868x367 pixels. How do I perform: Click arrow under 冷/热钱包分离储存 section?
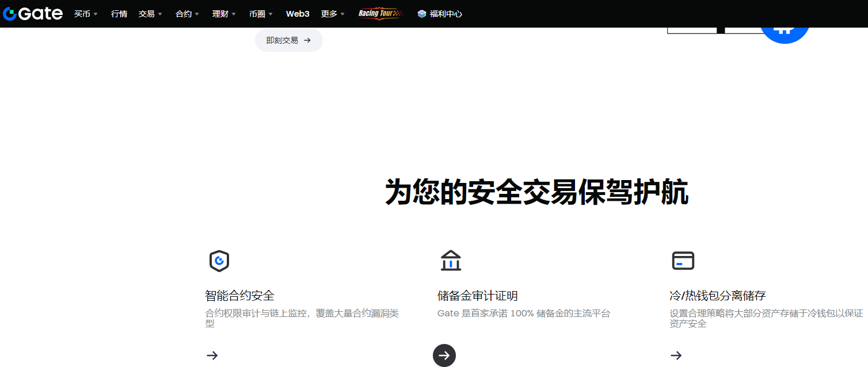(676, 355)
